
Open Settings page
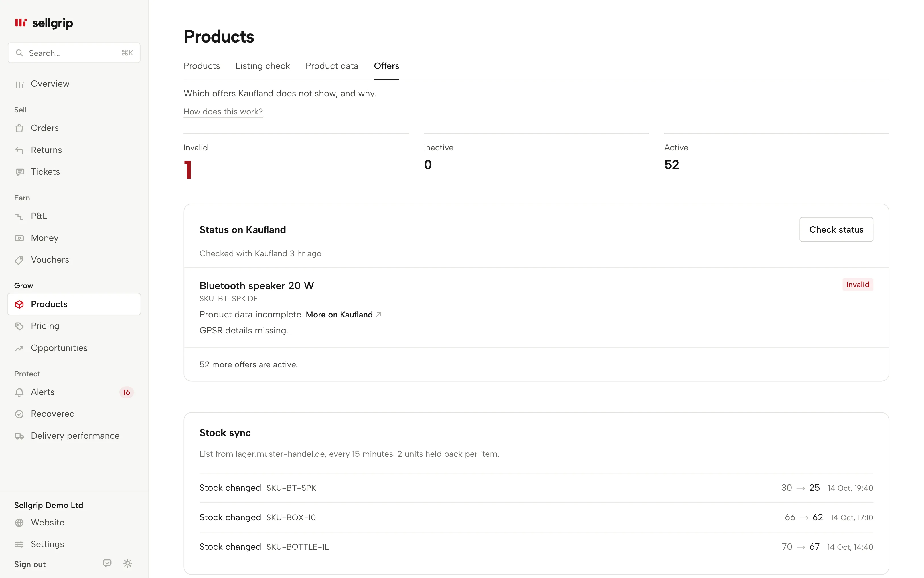[x=74, y=544]
